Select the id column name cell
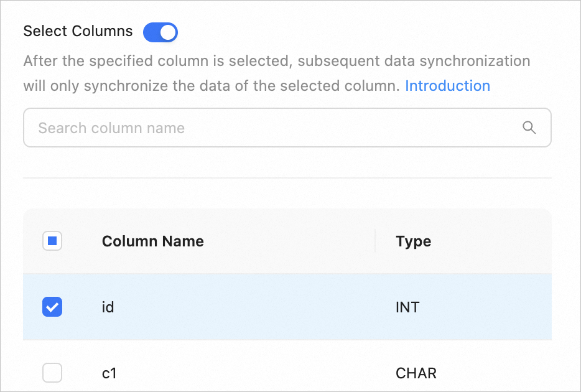Screen dimensions: 581x392 click(x=108, y=307)
